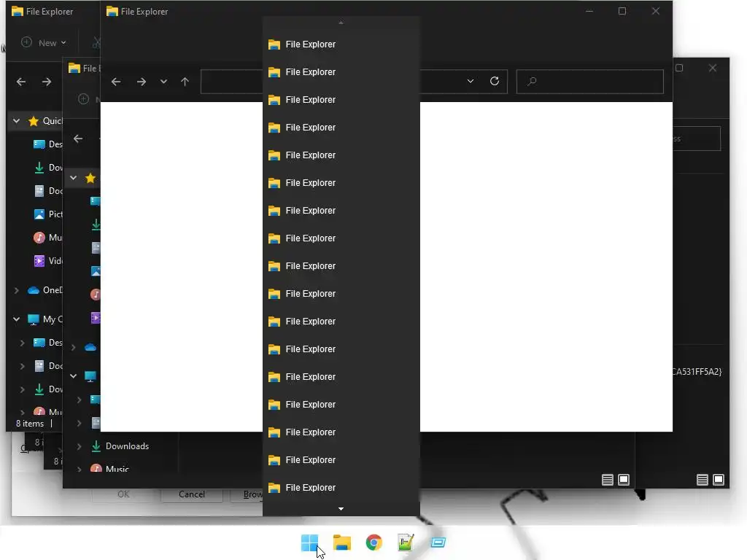Select Videos in back-left window
The height and width of the screenshot is (560, 747).
tap(47, 260)
